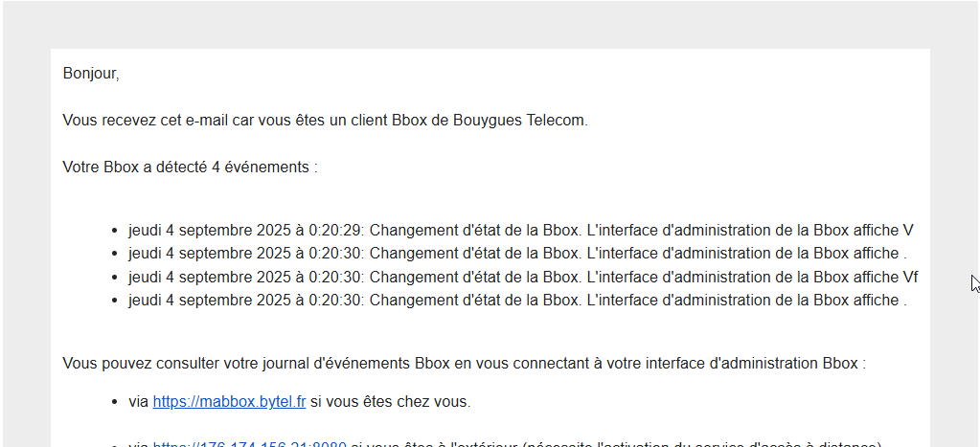
Task: Click the grey header area above the email body
Action: 490,25
